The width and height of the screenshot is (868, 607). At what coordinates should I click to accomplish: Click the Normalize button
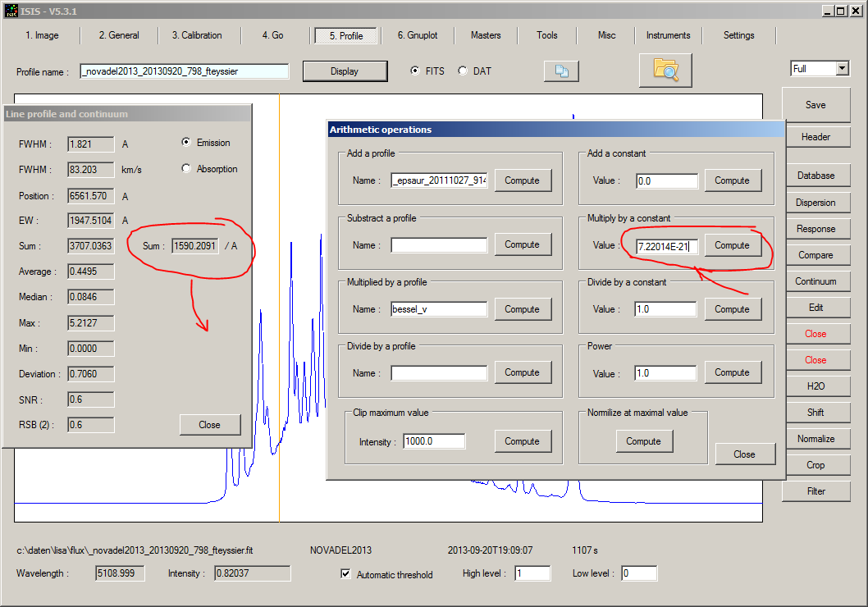tap(817, 438)
